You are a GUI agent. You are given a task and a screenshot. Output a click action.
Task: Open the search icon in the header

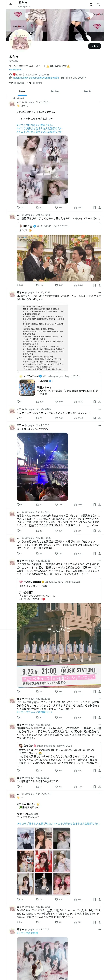(x=98, y=5)
